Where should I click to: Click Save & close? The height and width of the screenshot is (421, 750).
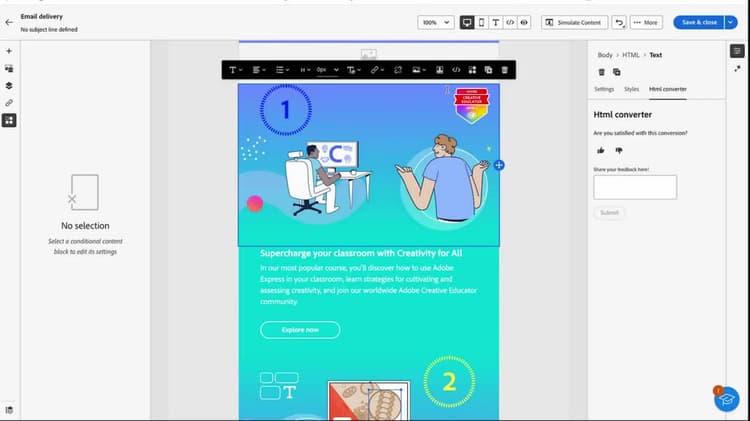[698, 22]
